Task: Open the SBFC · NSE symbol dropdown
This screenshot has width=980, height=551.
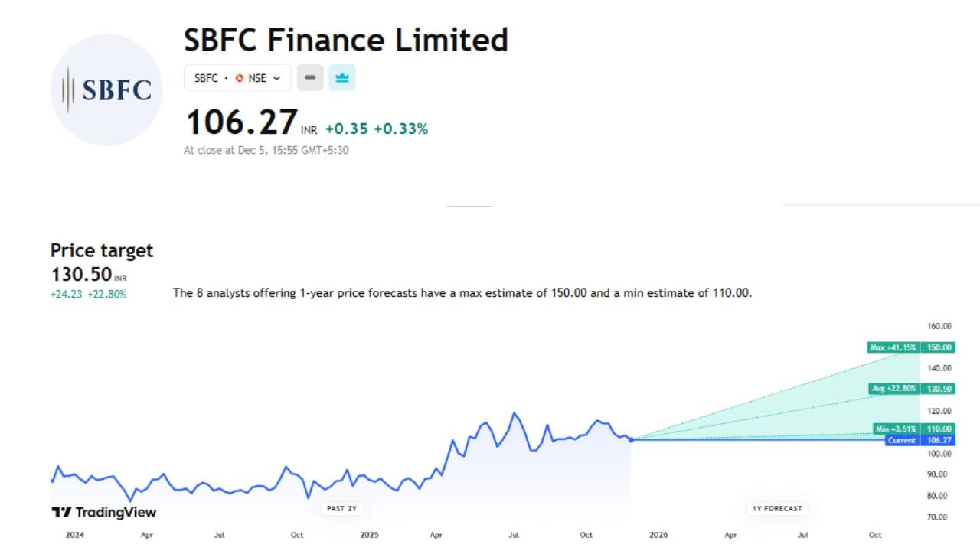Action: coord(237,77)
